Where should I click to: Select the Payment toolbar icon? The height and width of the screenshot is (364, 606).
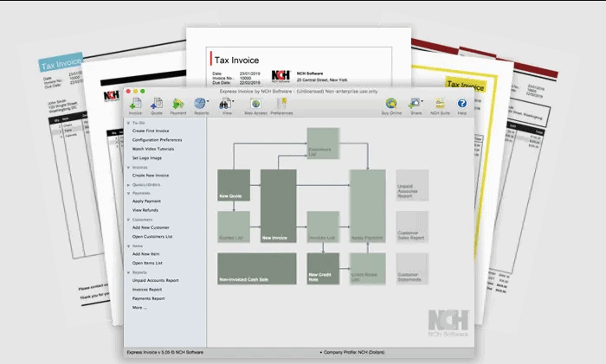(178, 105)
